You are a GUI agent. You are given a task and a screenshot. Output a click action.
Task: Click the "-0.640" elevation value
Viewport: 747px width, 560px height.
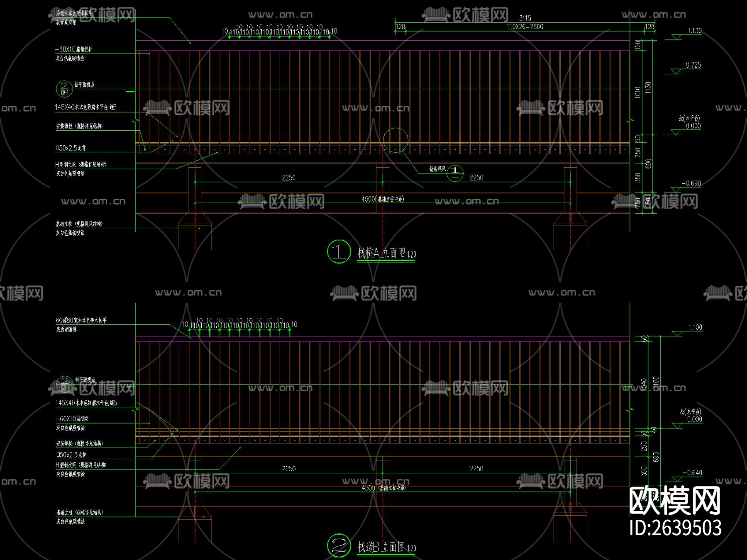point(692,473)
